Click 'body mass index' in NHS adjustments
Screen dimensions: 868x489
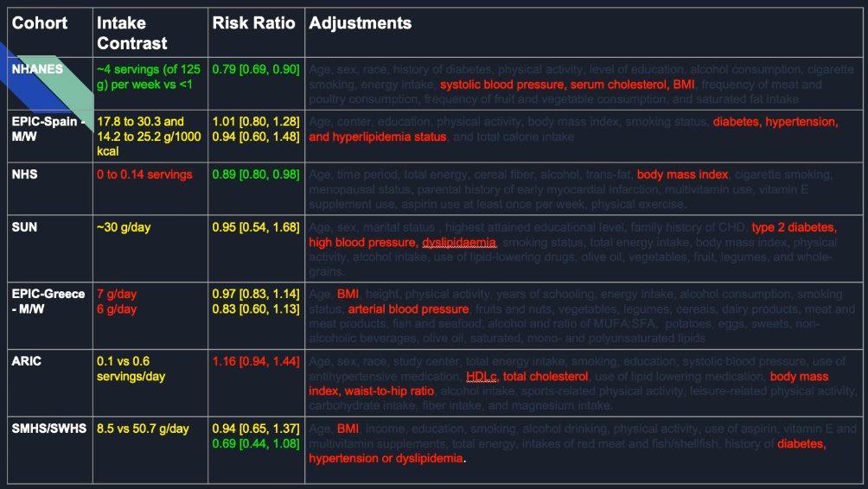tap(682, 175)
